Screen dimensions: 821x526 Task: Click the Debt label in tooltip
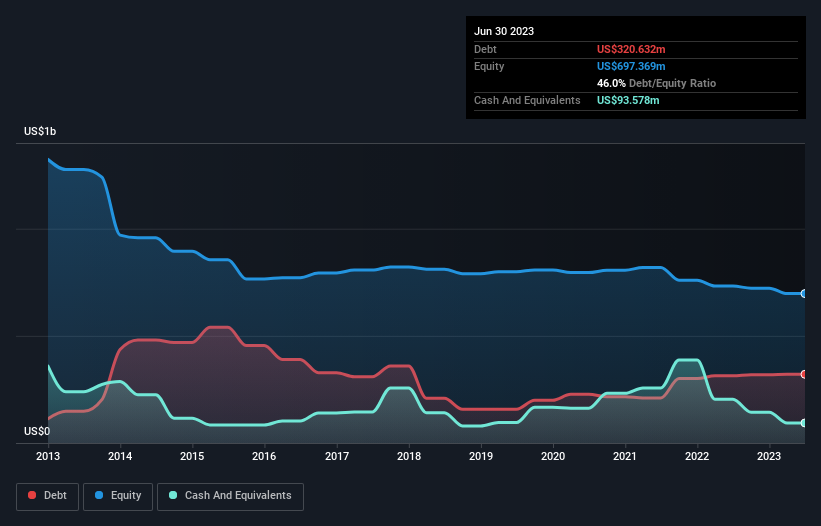(x=485, y=49)
